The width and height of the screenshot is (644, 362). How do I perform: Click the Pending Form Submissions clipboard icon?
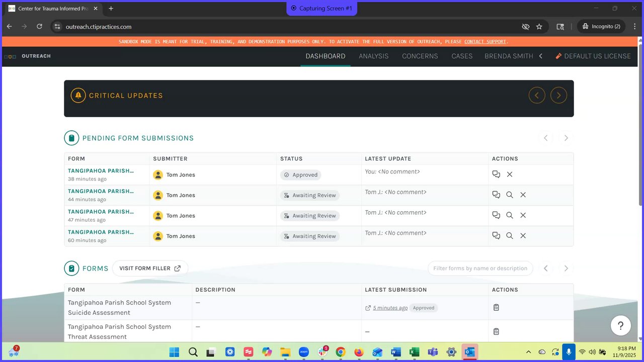71,138
